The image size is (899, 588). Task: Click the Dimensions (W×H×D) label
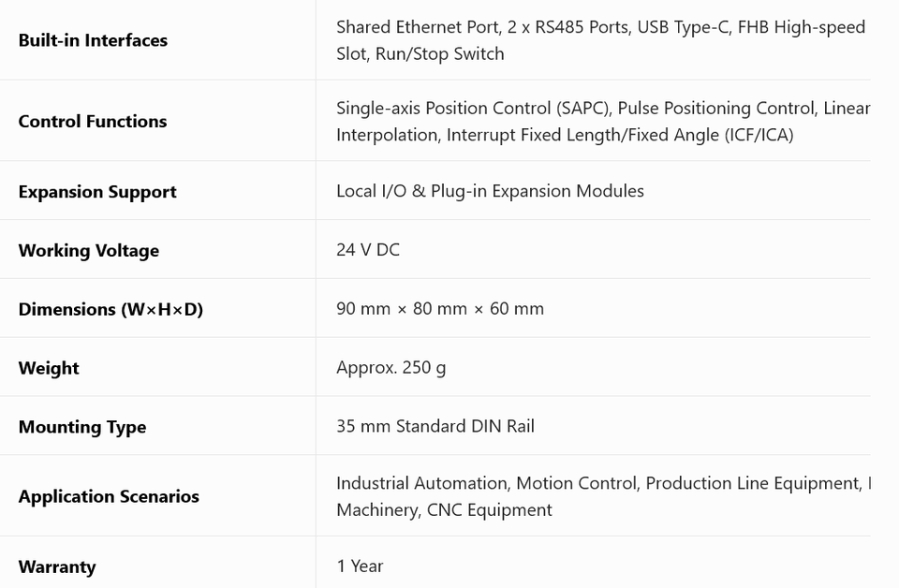click(111, 310)
